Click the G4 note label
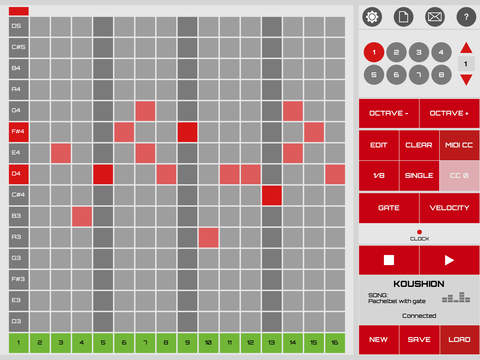 [x=18, y=110]
